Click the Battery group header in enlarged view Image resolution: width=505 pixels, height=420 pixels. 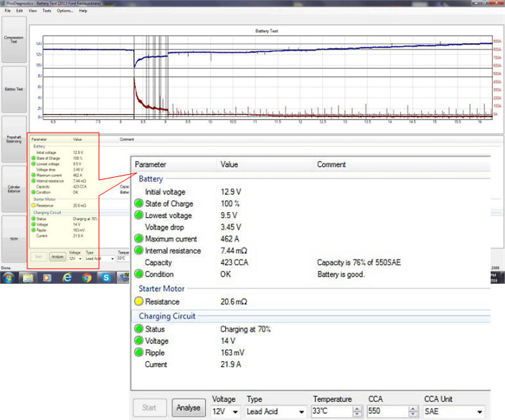tap(151, 178)
